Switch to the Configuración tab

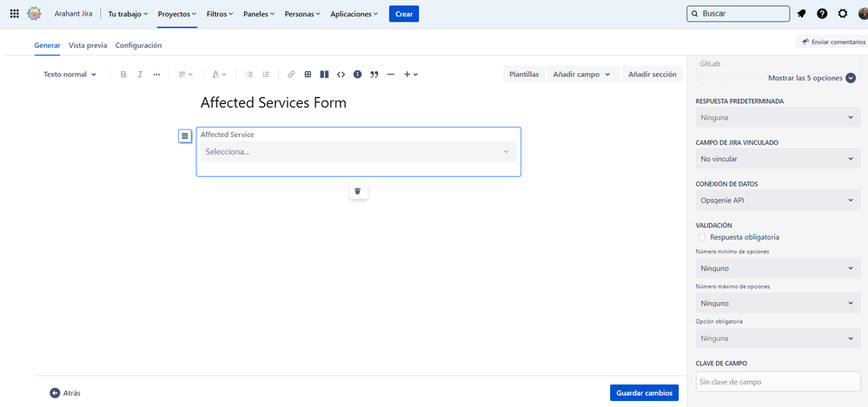click(x=138, y=45)
